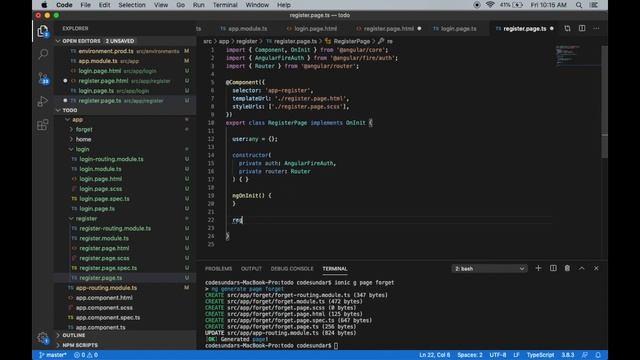The image size is (640, 360).
Task: Open the Extensions view
Action: [x=43, y=124]
